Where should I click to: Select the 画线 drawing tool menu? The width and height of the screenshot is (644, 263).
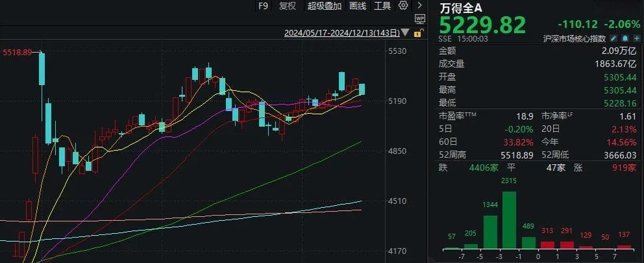(358, 6)
